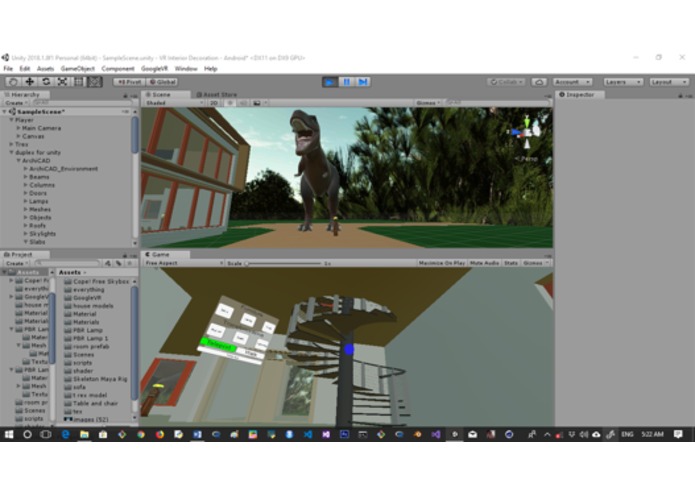Select the Skylights item in Hierarchy

point(43,233)
